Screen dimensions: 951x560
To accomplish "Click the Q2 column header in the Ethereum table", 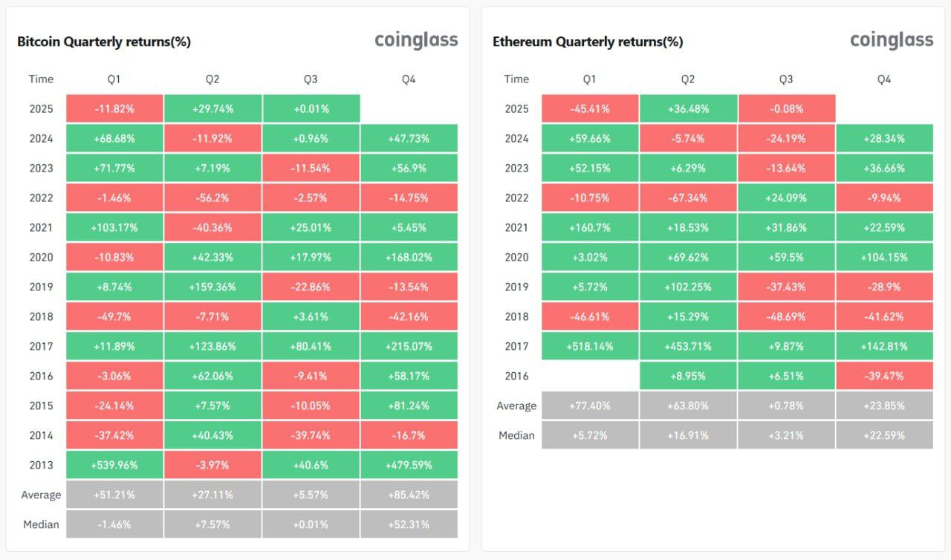I will click(x=687, y=79).
